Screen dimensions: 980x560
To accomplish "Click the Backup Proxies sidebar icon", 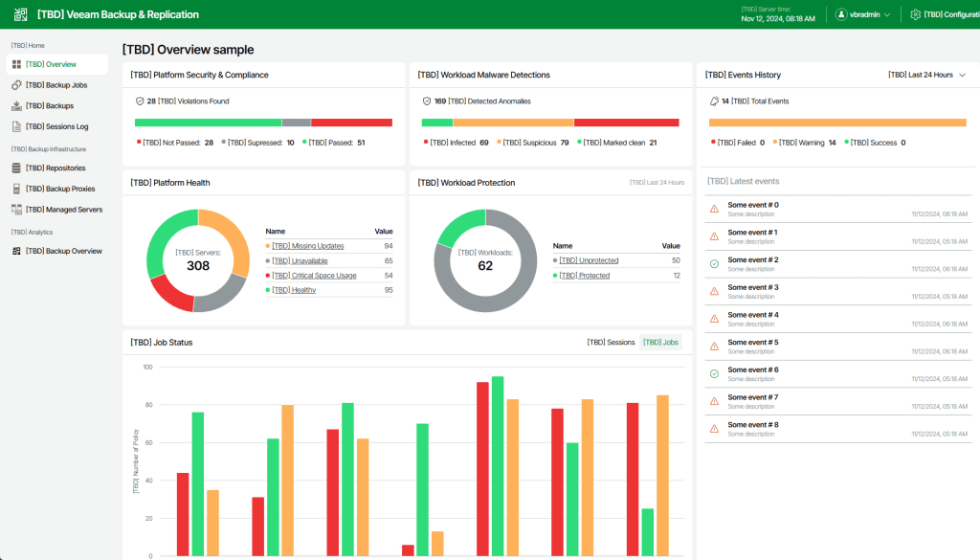I will click(16, 189).
